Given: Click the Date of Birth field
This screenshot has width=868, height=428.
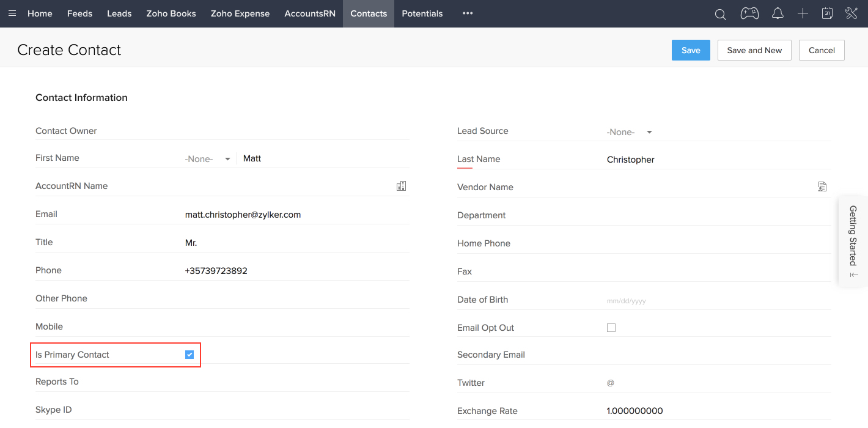Looking at the screenshot, I should coord(627,300).
